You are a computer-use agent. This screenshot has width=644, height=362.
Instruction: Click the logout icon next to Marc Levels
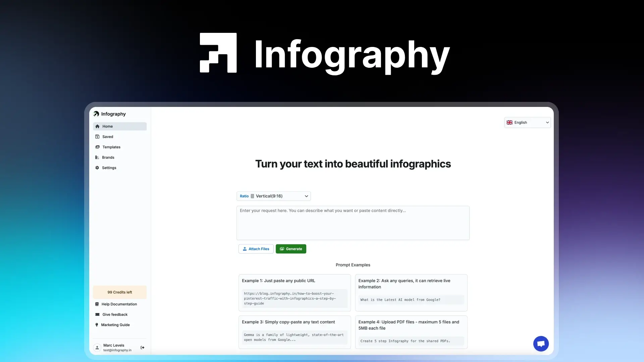(x=143, y=348)
